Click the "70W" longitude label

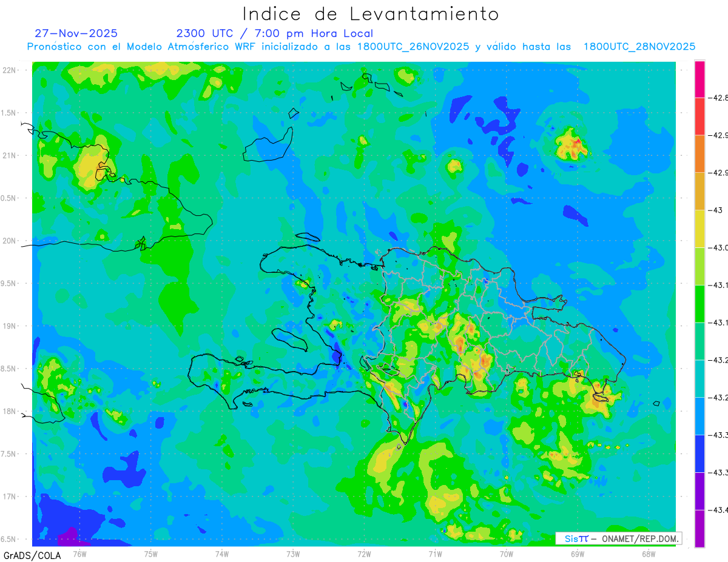click(x=507, y=554)
